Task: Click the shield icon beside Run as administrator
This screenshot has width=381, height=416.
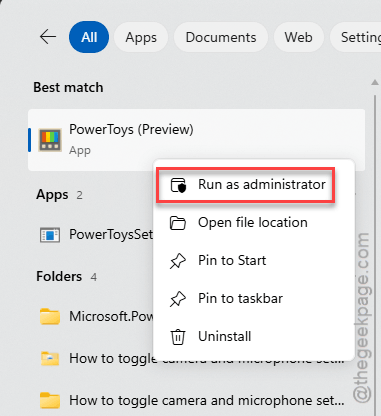Action: tap(178, 185)
